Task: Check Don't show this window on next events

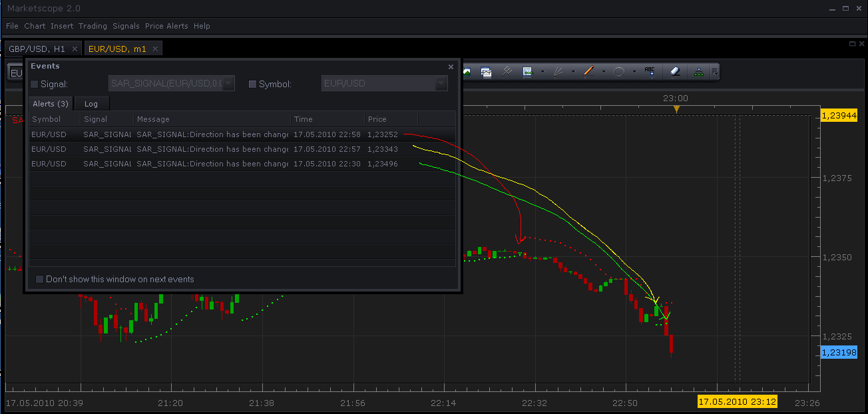Action: pyautogui.click(x=39, y=279)
